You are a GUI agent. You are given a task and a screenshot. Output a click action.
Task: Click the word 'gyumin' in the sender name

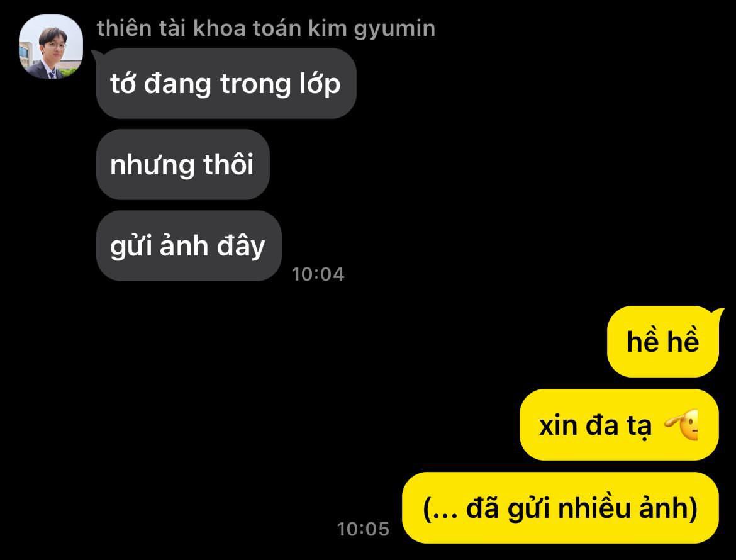click(x=395, y=30)
